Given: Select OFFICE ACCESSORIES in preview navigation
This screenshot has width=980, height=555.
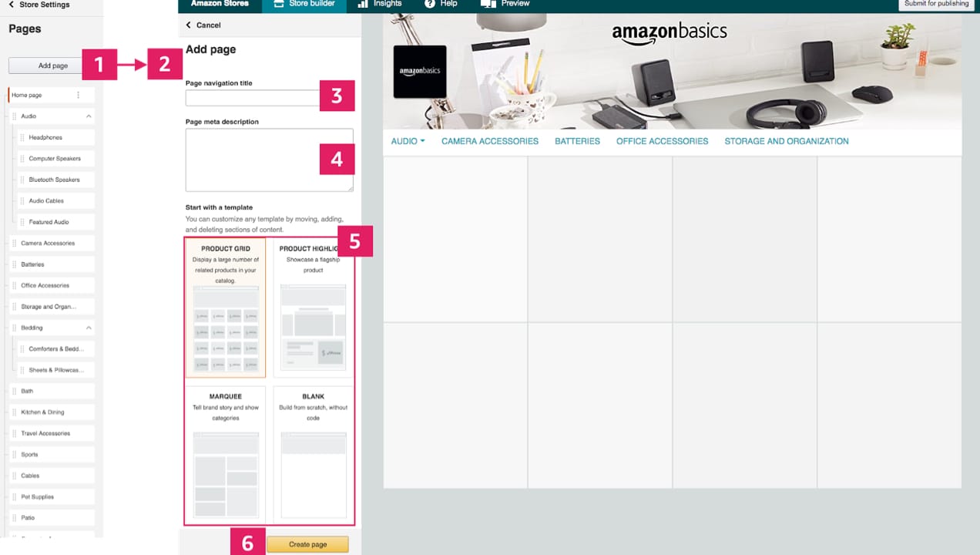Looking at the screenshot, I should [662, 141].
